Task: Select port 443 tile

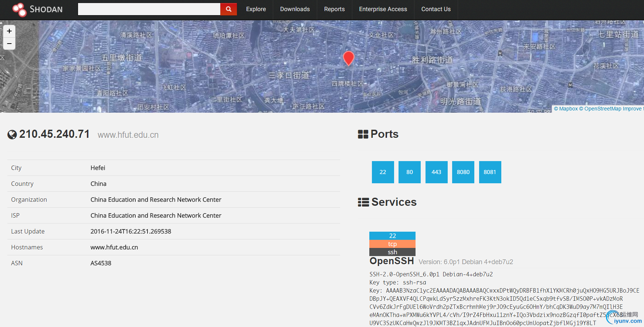Action: click(x=437, y=172)
